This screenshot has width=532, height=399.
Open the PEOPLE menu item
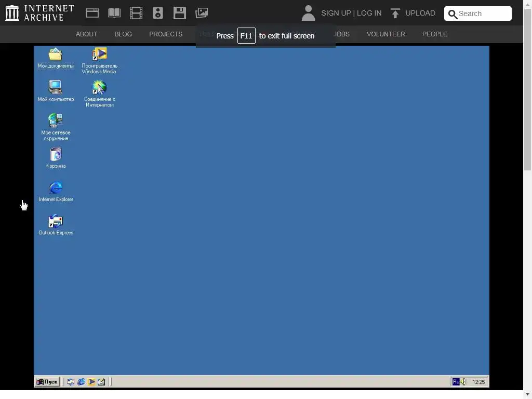[435, 34]
